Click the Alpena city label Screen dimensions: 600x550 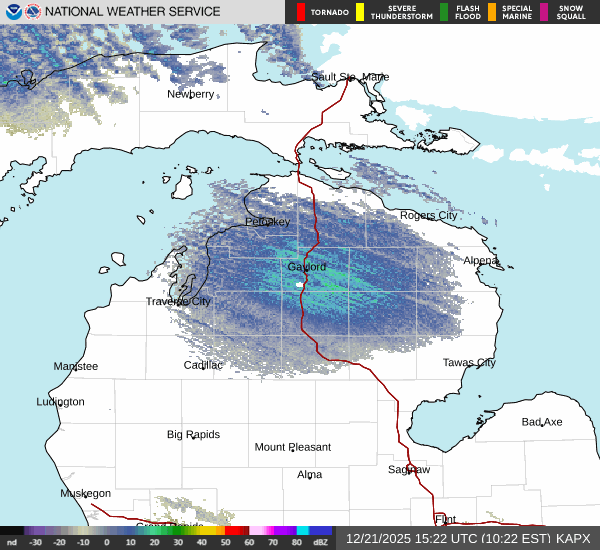click(480, 260)
